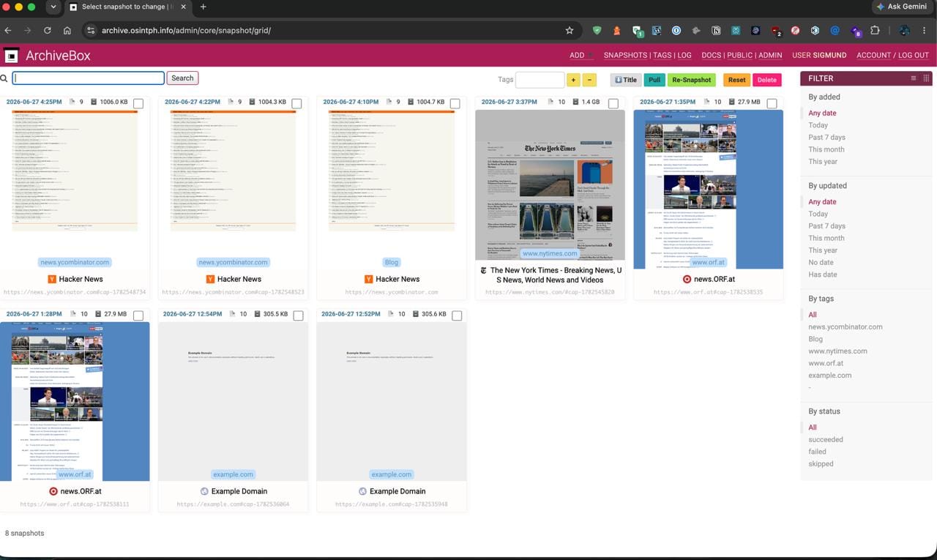This screenshot has height=560, width=937.
Task: Open the DOCS menu link
Action: coord(712,56)
